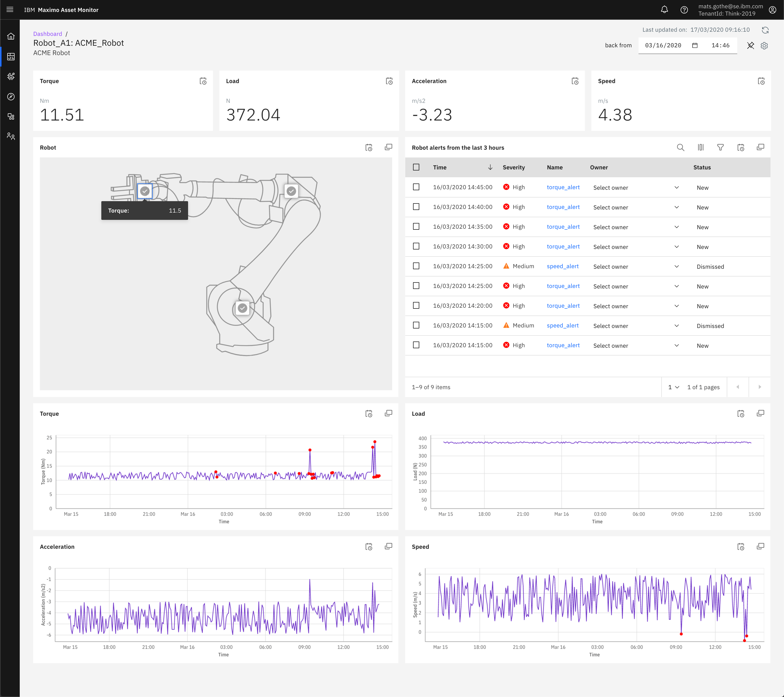
Task: Edit the 14:46 time field
Action: [720, 45]
